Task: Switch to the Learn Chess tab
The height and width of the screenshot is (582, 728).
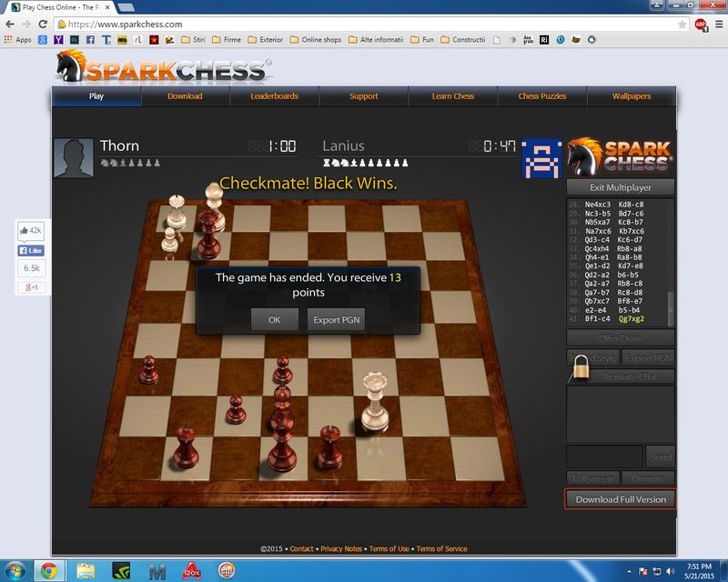Action: [x=452, y=96]
